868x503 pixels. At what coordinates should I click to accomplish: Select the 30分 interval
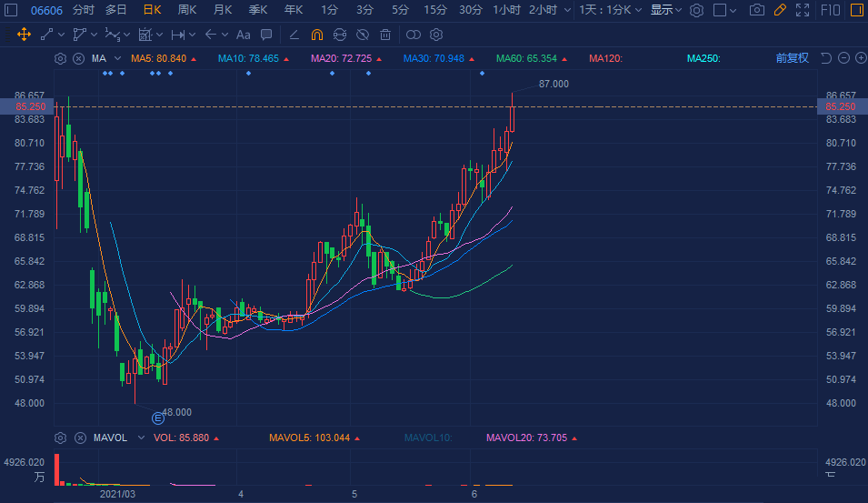(471, 10)
